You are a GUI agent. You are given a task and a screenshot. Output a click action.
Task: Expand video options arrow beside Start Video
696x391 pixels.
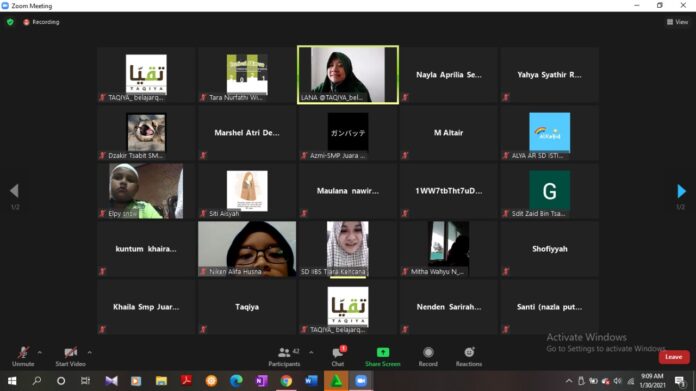[x=90, y=352]
